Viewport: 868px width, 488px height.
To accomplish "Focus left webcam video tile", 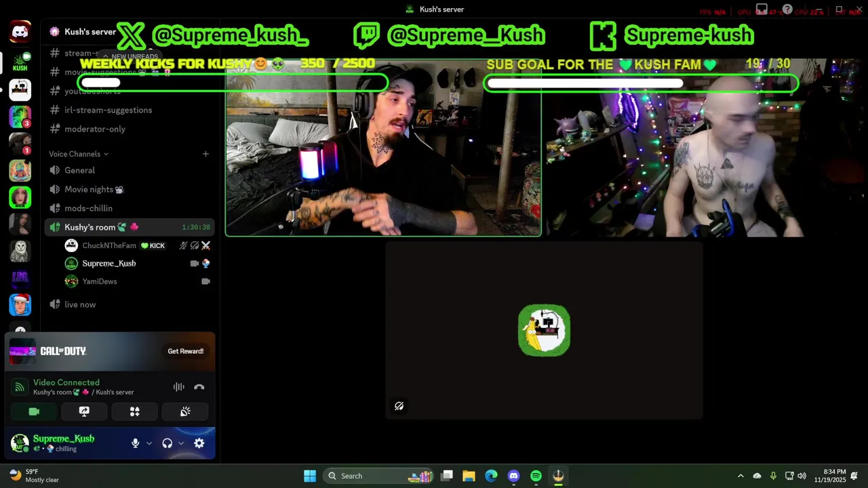I will 383,148.
